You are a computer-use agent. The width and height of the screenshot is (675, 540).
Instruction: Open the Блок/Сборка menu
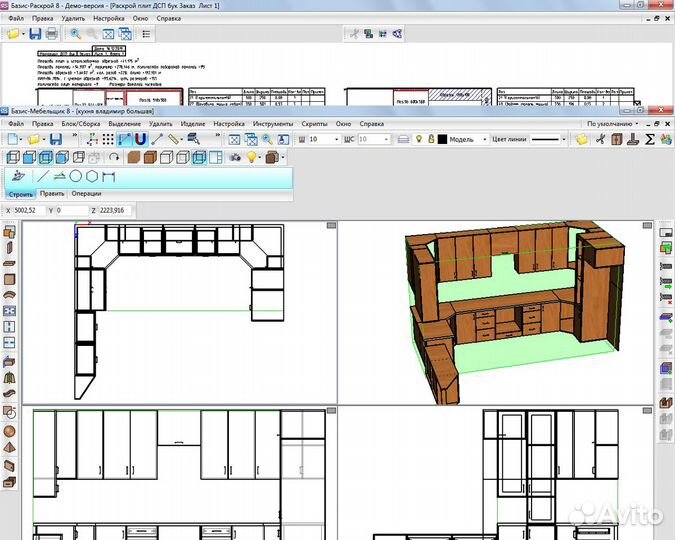[x=81, y=123]
